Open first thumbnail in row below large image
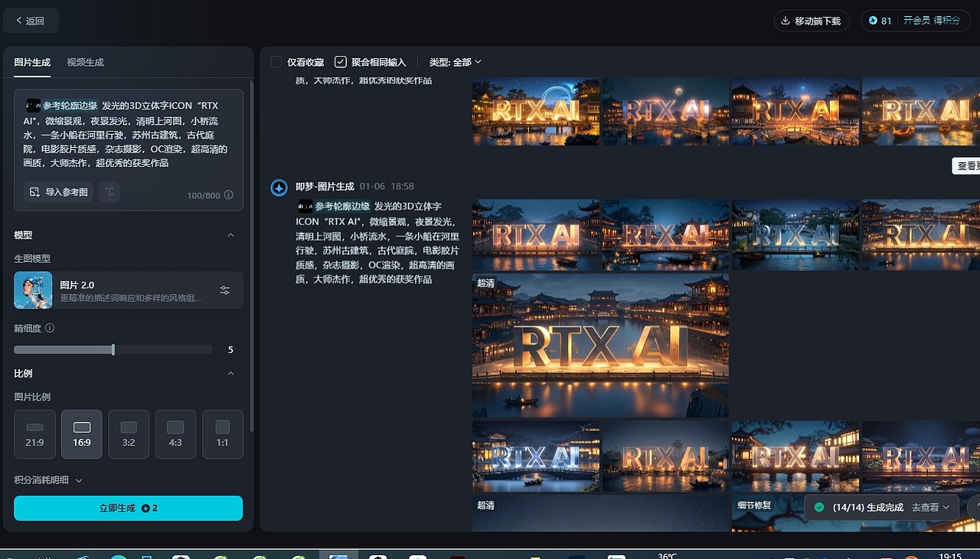 536,456
